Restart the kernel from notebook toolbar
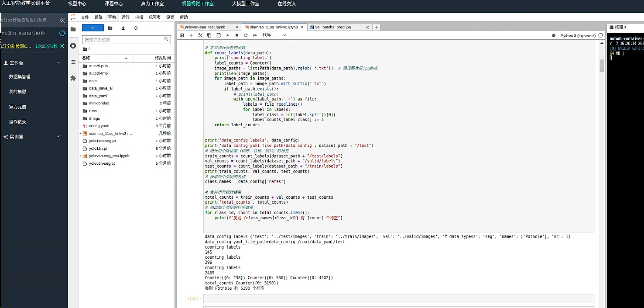The image size is (644, 308). tap(246, 35)
